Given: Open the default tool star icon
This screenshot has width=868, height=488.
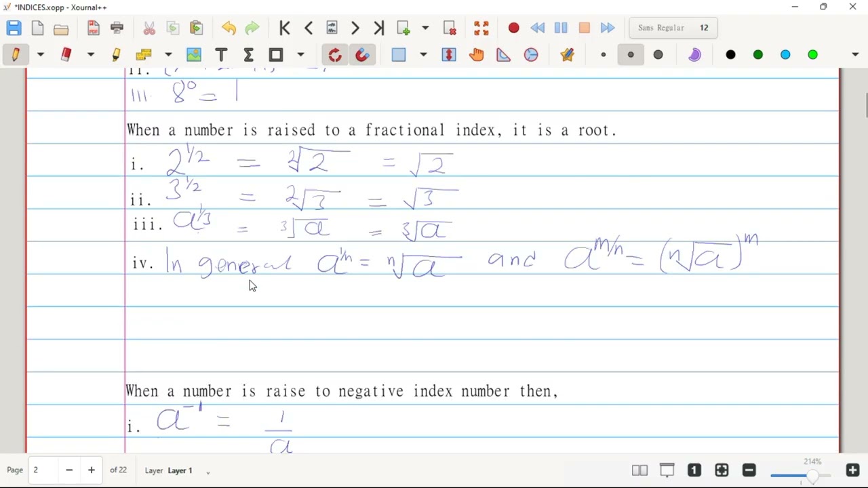Looking at the screenshot, I should click(x=568, y=55).
